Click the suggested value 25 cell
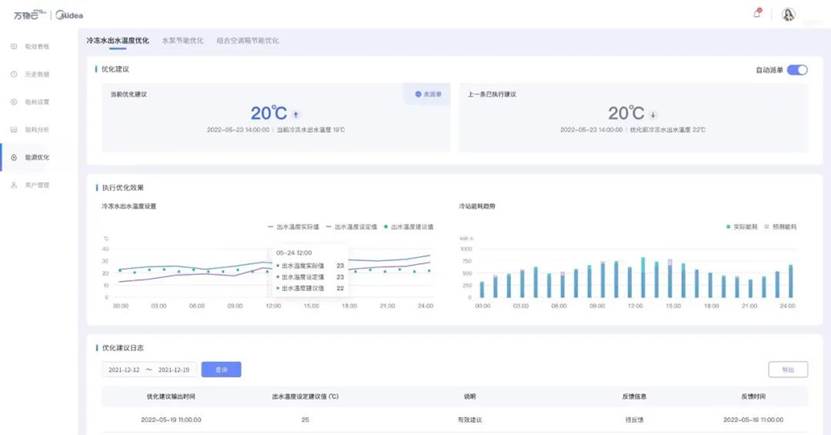Image resolution: width=831 pixels, height=435 pixels. (x=305, y=420)
